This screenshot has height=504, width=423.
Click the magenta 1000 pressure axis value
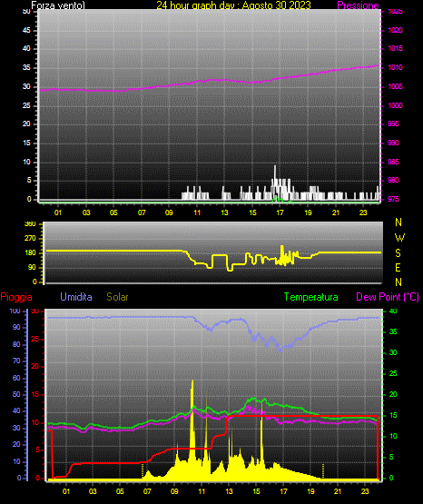(x=395, y=105)
